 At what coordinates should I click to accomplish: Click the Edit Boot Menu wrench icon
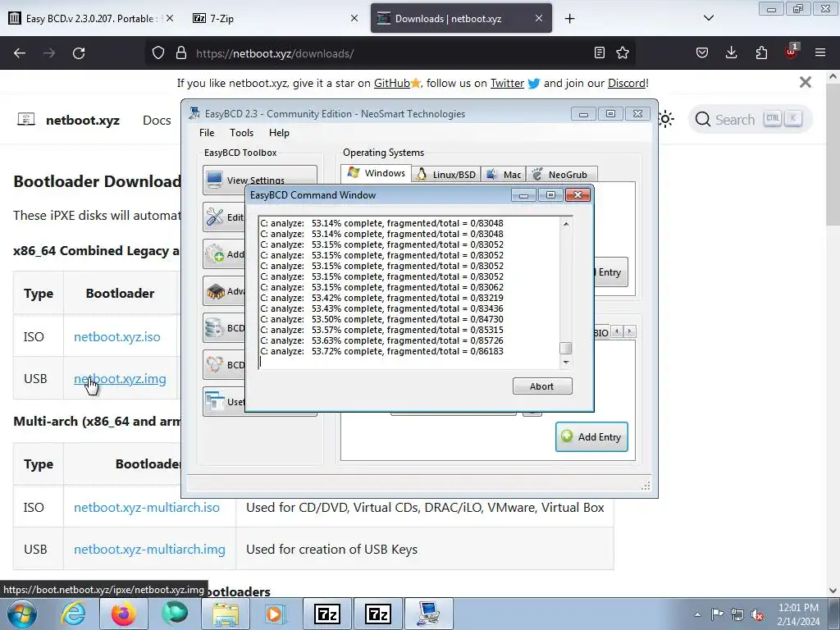coord(215,217)
